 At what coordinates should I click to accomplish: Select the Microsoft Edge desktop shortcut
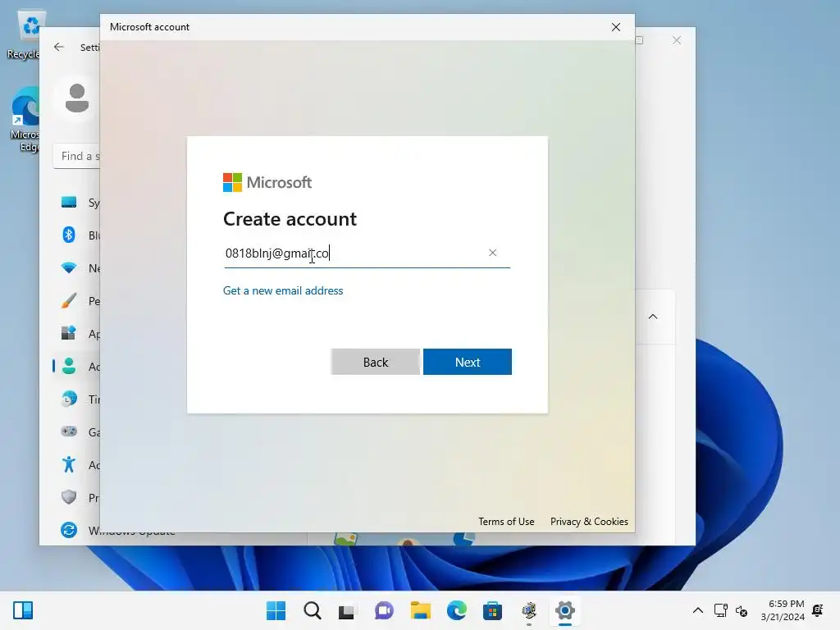point(25,120)
